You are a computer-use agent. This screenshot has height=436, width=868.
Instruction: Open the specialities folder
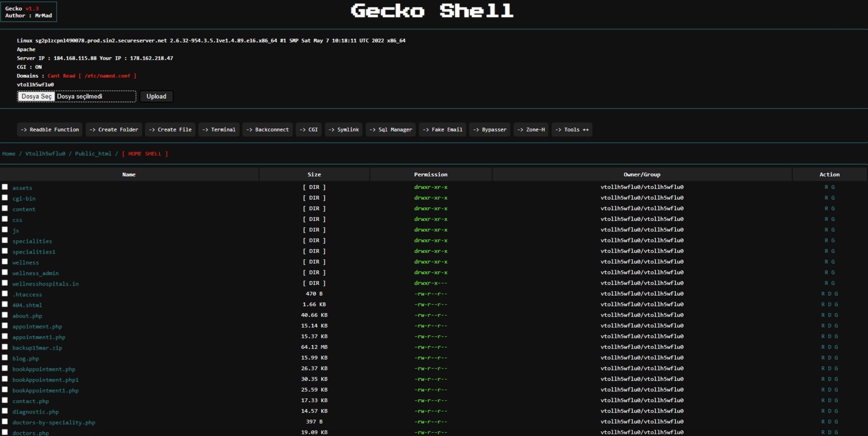point(32,241)
